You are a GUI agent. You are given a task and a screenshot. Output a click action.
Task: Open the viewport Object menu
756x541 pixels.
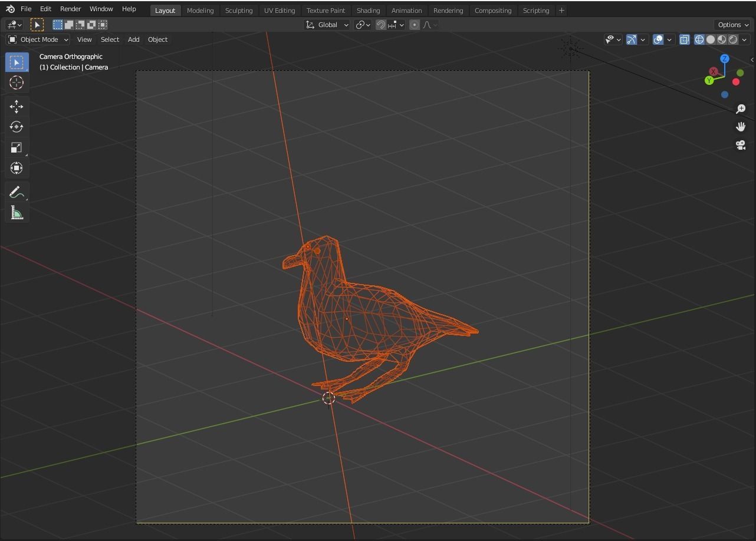(157, 39)
